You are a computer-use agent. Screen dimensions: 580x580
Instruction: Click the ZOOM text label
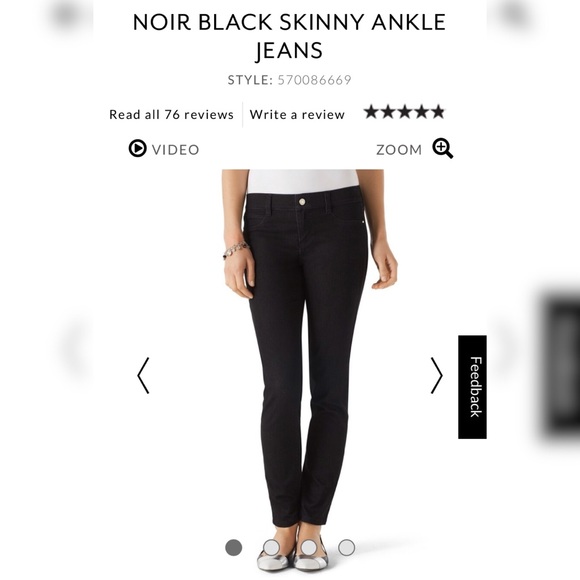(399, 150)
